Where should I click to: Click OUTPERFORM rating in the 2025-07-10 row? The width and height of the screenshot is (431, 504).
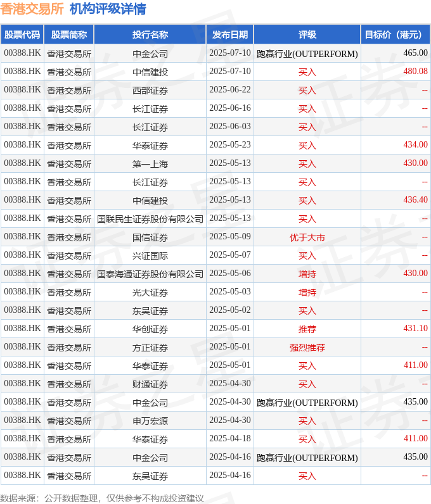(307, 54)
